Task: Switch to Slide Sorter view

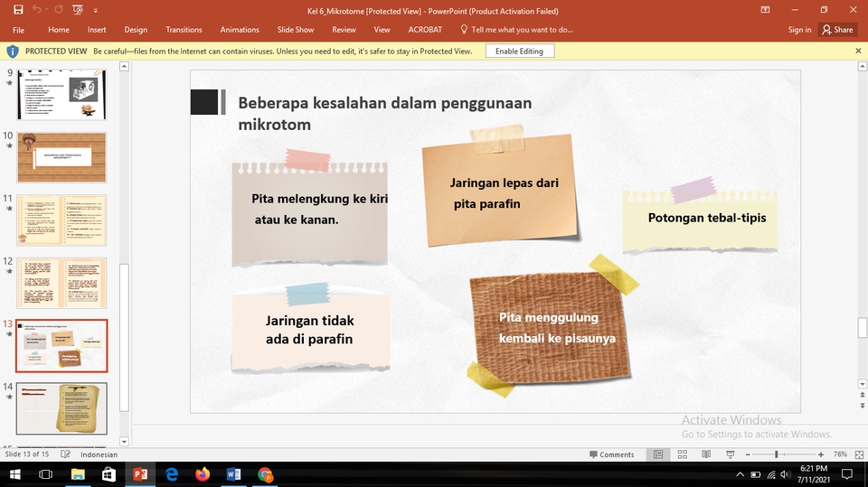Action: (x=683, y=454)
